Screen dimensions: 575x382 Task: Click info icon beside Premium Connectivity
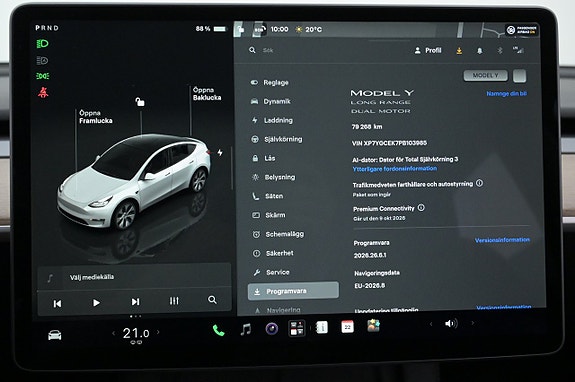click(x=421, y=207)
